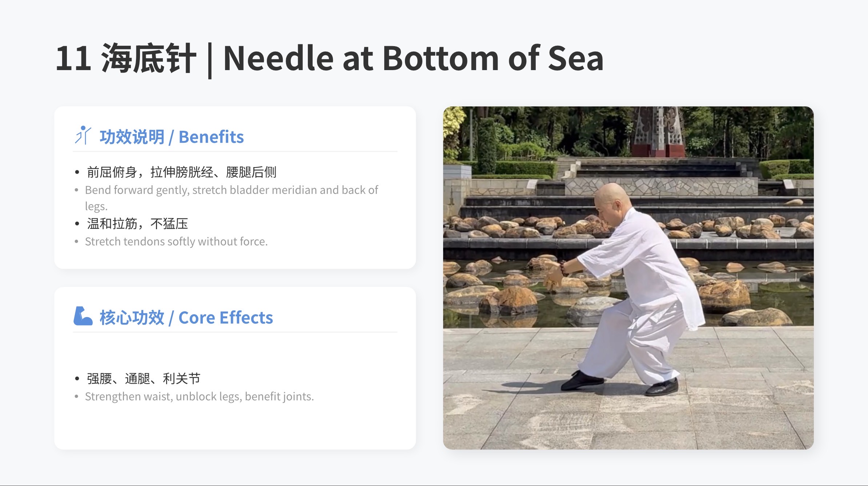Select the '核心功效 / Core Effects' heading
Image resolution: width=868 pixels, height=486 pixels.
click(x=186, y=318)
